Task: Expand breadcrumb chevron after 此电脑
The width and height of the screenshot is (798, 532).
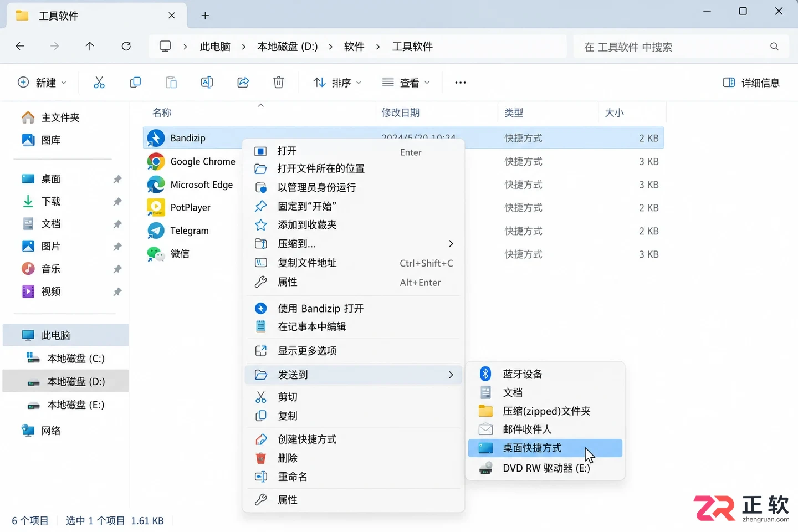Action: pyautogui.click(x=244, y=47)
